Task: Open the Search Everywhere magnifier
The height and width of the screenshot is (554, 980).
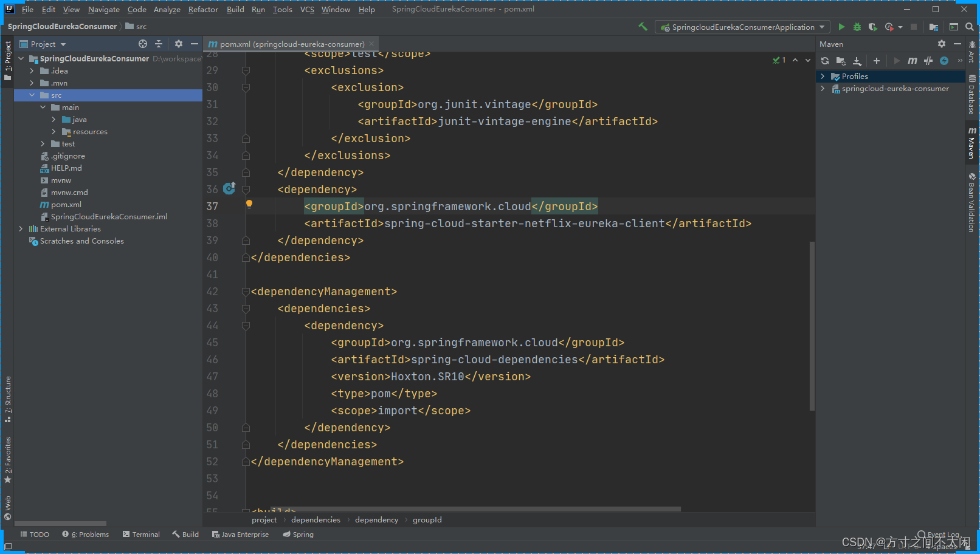Action: [970, 27]
